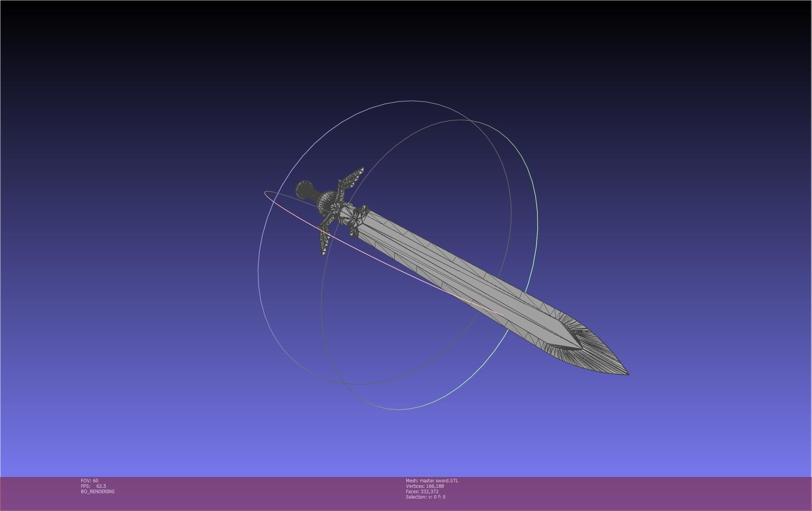This screenshot has width=812, height=511.
Task: Click the Selection: v: 0 f: 0 text
Action: (x=426, y=497)
